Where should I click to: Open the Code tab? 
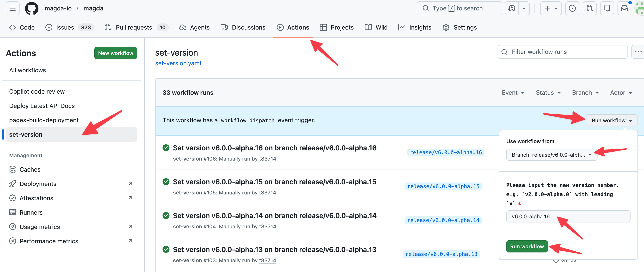pyautogui.click(x=22, y=27)
